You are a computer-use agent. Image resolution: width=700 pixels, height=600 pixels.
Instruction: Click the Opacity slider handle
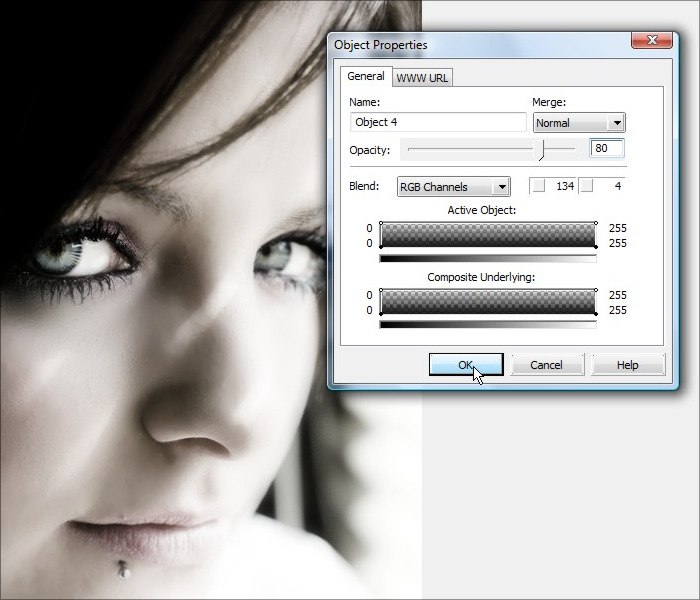pos(542,149)
